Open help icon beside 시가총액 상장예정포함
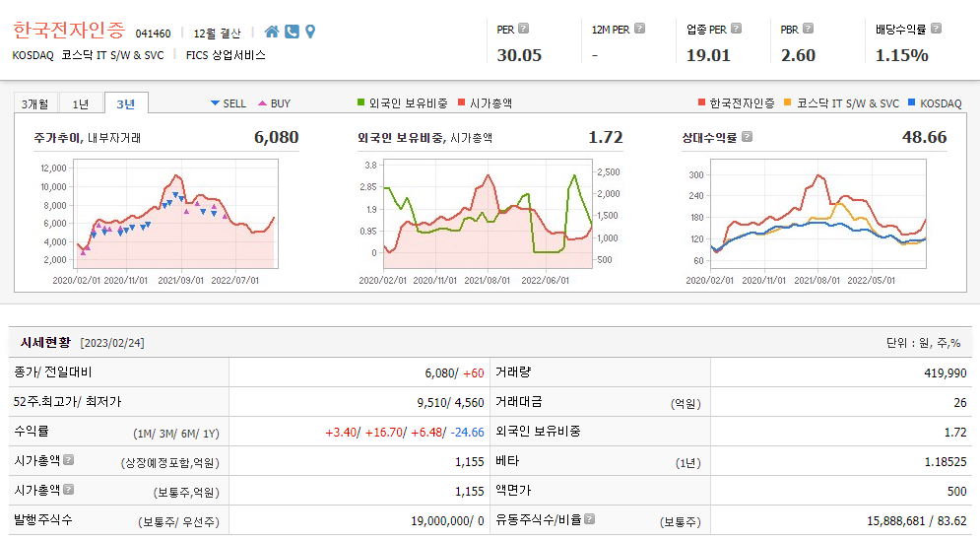 point(69,460)
